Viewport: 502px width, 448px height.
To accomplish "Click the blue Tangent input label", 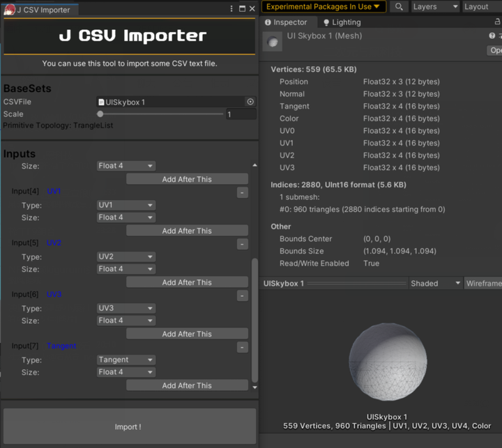I will click(61, 346).
